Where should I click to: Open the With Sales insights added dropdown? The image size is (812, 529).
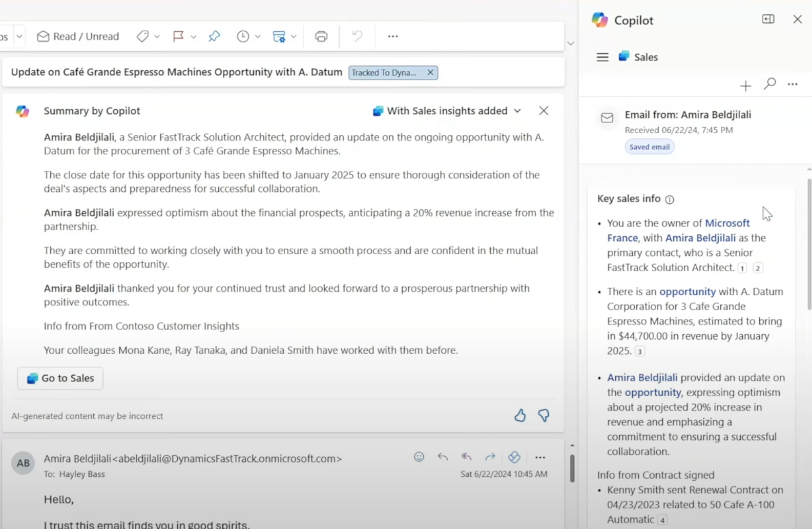(x=447, y=111)
